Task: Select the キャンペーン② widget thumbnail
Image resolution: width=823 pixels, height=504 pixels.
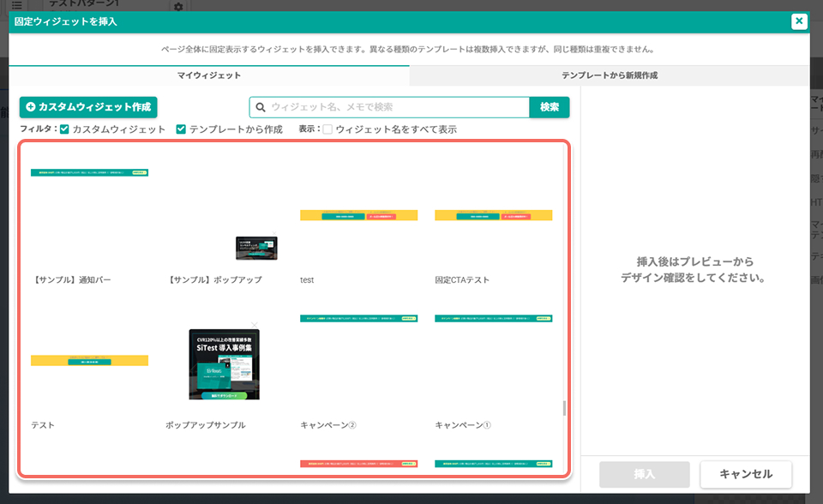Action: 359,318
